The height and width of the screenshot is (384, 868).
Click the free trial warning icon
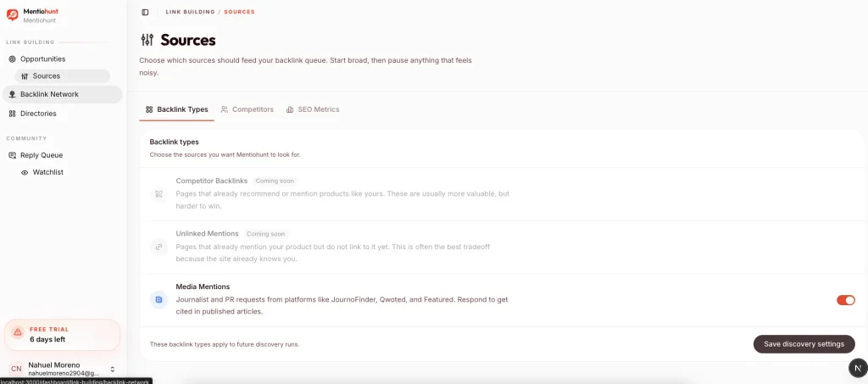coord(18,332)
